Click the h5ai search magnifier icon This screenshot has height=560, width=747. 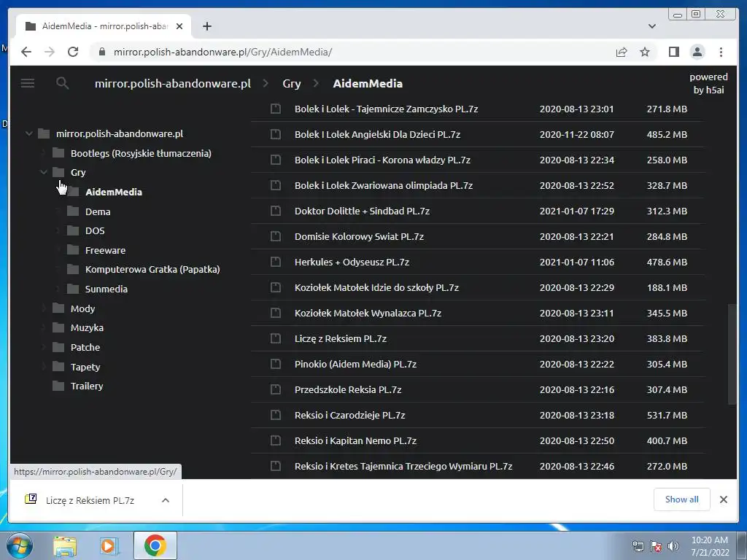click(x=63, y=83)
